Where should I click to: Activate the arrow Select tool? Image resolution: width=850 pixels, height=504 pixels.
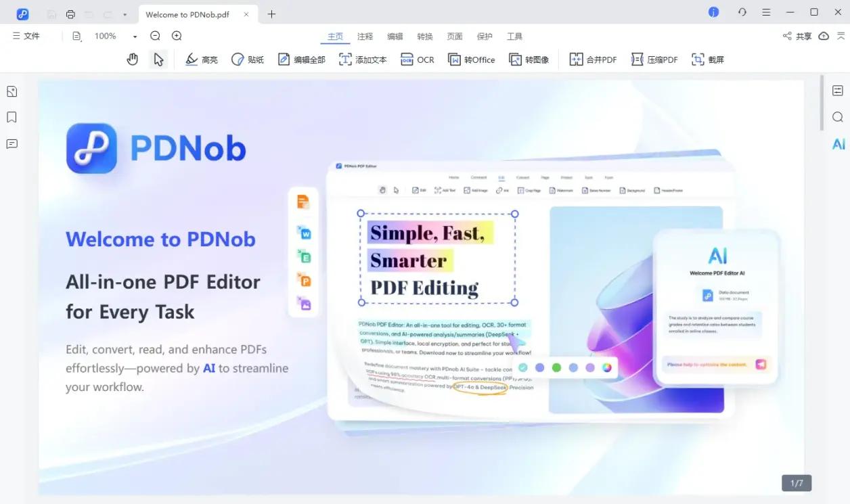158,60
